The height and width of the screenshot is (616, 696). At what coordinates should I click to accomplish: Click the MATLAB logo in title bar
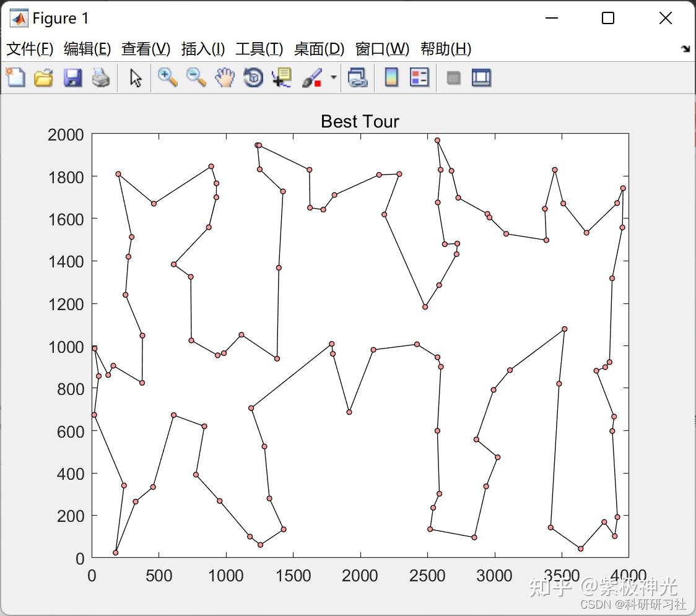point(19,18)
